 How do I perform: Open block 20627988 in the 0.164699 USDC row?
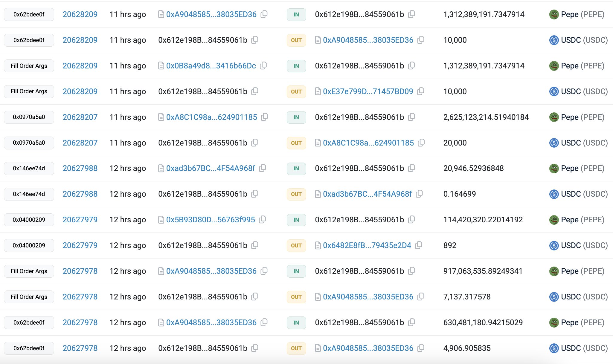[x=80, y=194]
